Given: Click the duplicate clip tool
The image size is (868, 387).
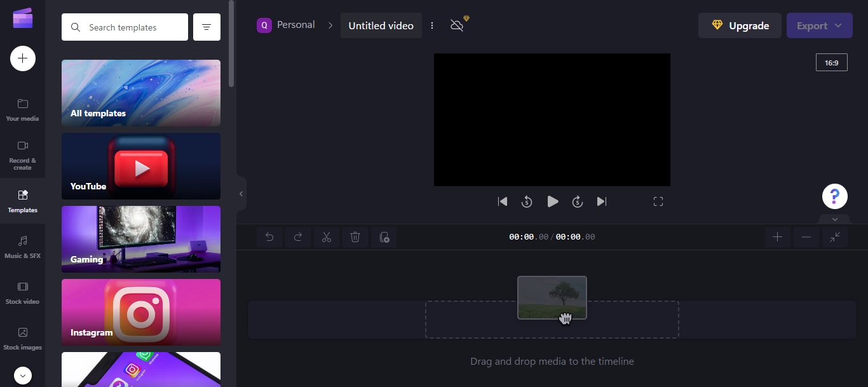Looking at the screenshot, I should point(384,237).
